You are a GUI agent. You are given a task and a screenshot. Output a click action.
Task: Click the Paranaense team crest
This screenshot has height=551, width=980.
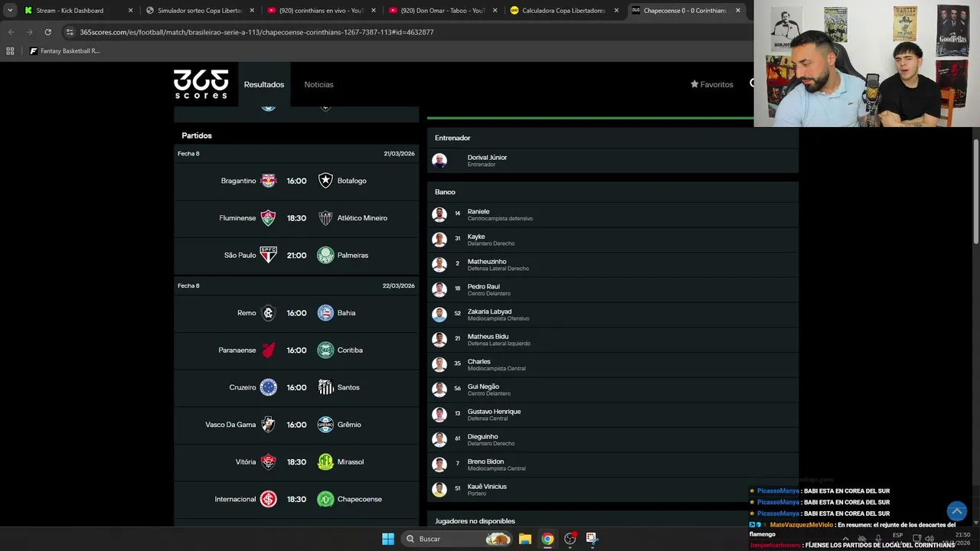268,350
